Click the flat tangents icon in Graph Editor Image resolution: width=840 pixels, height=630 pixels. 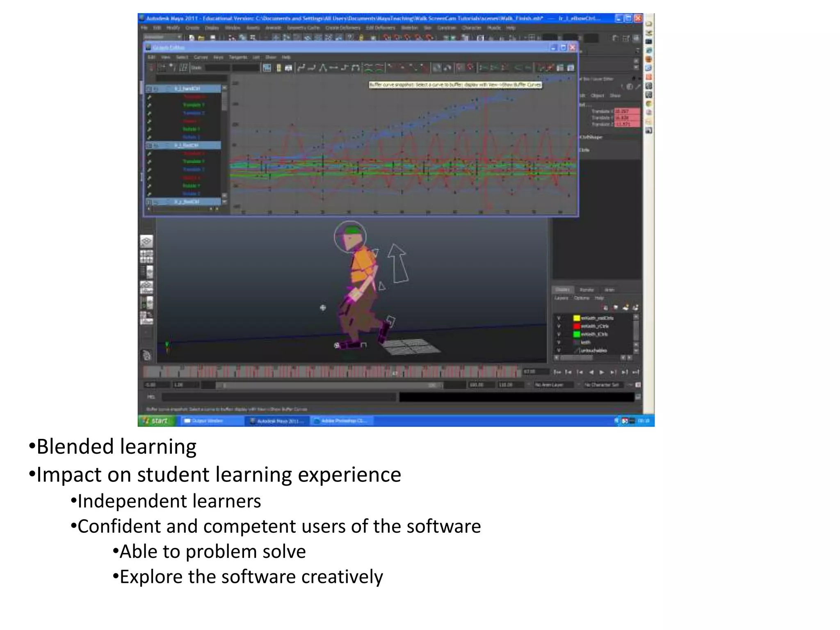(x=333, y=68)
